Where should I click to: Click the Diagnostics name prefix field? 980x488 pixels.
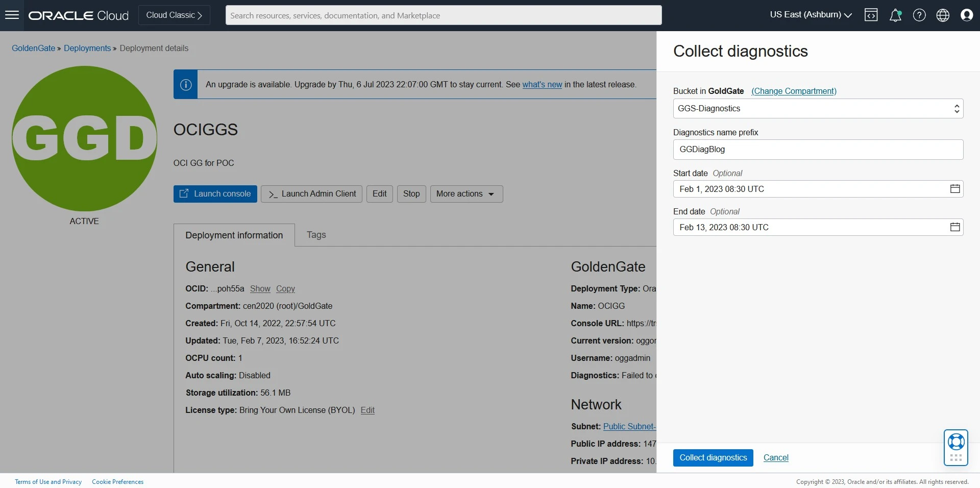[x=818, y=149]
